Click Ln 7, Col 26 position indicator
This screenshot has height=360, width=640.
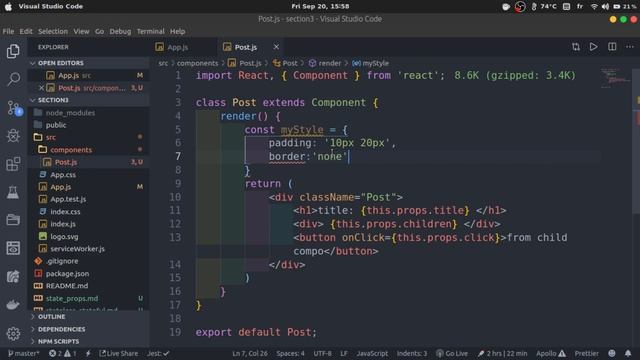click(x=250, y=353)
